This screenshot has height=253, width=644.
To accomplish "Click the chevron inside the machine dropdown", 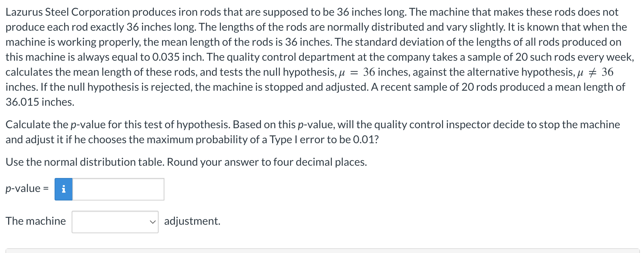I will (153, 222).
